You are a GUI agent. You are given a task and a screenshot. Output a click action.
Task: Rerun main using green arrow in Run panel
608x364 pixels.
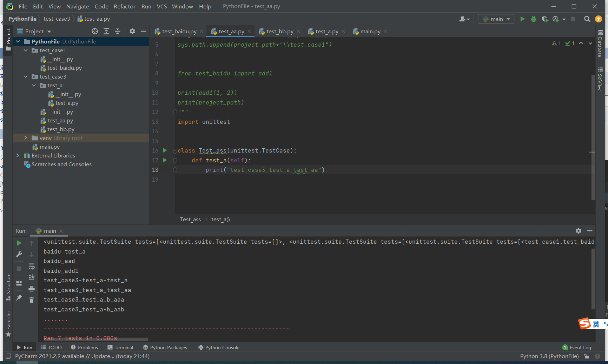19,243
